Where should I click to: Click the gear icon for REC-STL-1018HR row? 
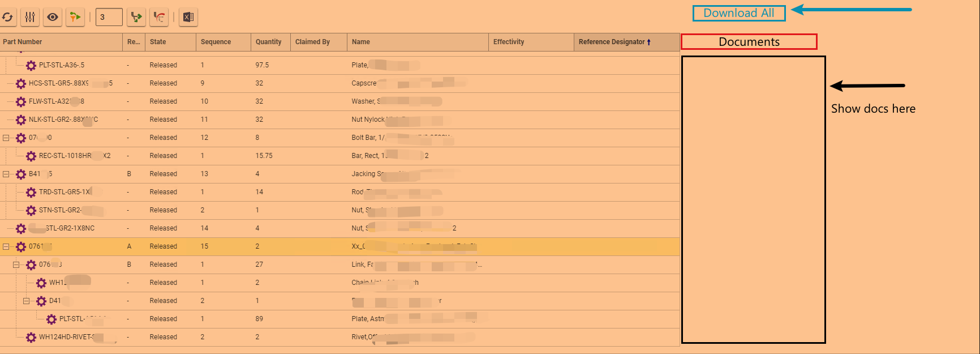31,156
